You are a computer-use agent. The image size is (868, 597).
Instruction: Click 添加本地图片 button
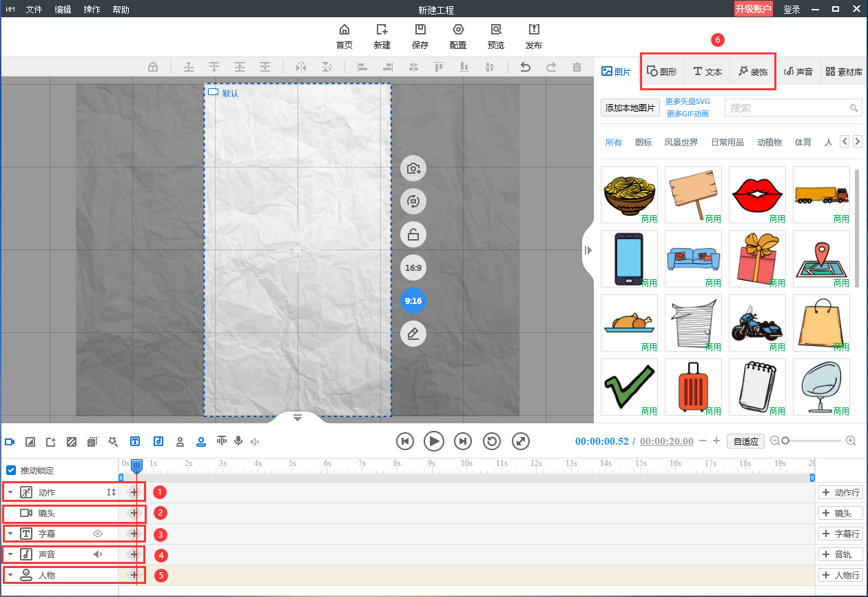point(630,108)
